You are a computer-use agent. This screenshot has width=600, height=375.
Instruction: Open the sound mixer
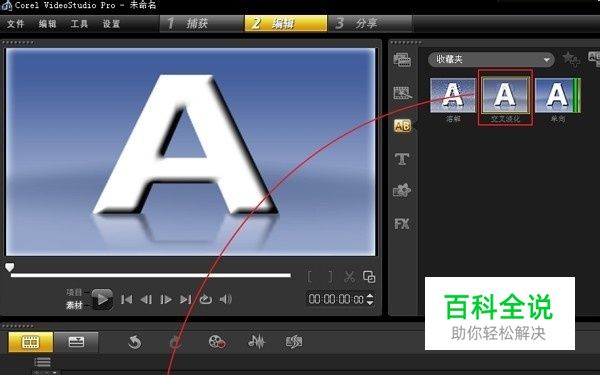click(256, 342)
